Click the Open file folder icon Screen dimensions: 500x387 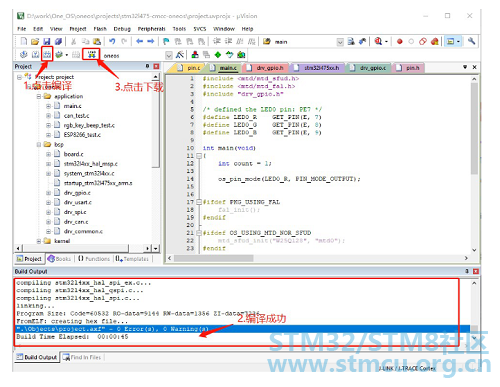(x=35, y=41)
